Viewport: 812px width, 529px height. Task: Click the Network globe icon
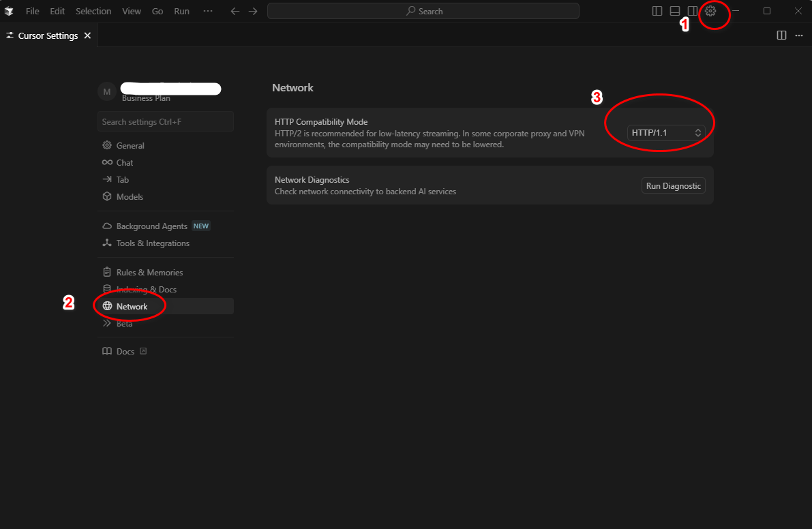pyautogui.click(x=107, y=306)
